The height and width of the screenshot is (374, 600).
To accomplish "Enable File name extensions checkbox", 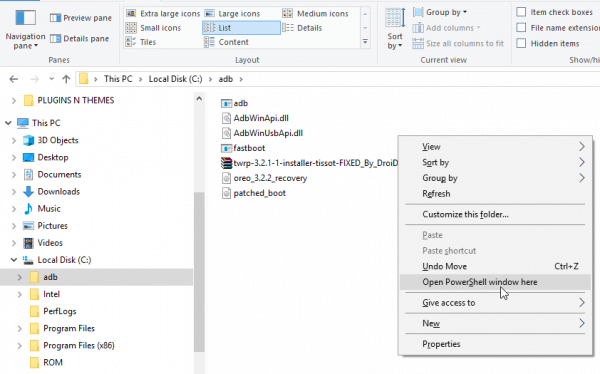I will click(x=521, y=28).
